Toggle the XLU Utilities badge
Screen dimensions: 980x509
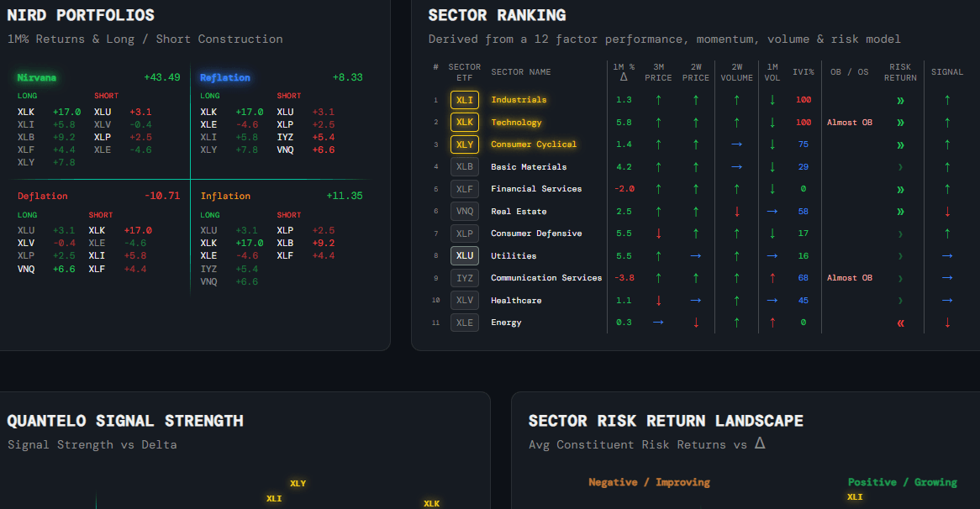(x=464, y=255)
